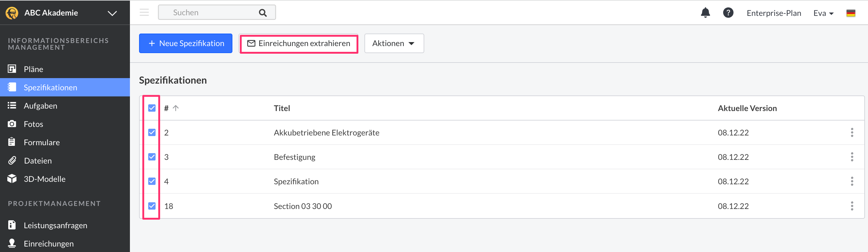Open three-dot menu for Section 03 30 00
Screen dimensions: 868x252
852,206
